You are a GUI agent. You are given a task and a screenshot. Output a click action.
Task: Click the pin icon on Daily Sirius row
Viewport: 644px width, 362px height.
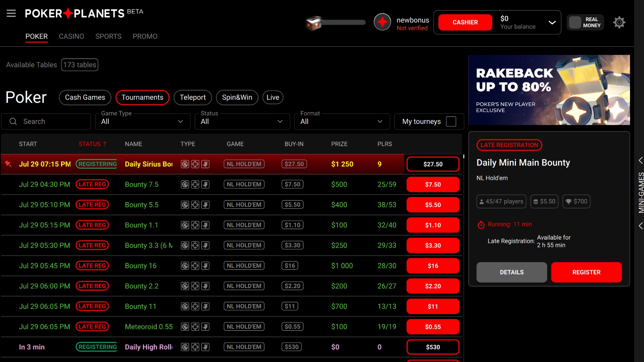tap(8, 164)
